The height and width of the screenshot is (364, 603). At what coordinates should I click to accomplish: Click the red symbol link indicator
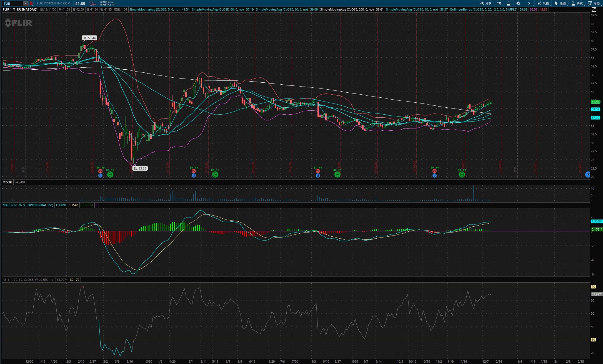31,3
